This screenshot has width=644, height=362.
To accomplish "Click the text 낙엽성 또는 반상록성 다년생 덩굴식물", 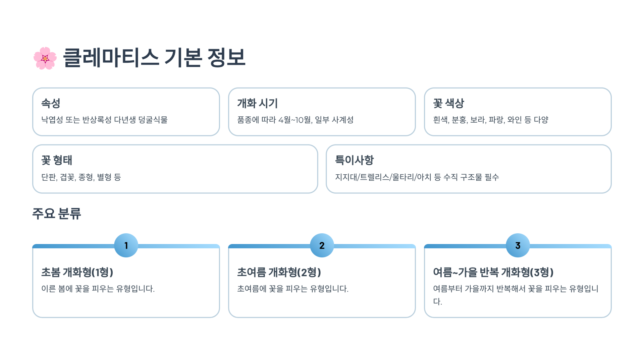I will (x=104, y=120).
